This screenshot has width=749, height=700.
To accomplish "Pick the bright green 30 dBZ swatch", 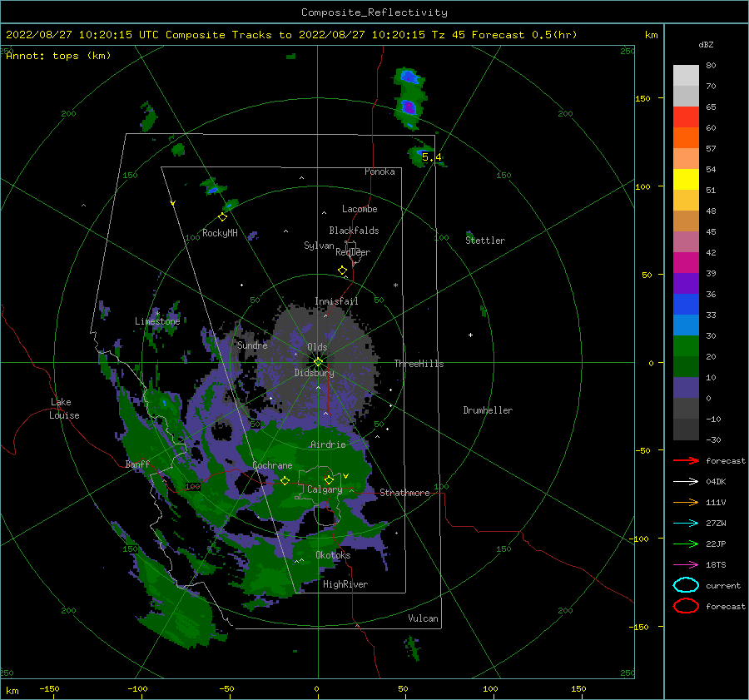I will click(x=686, y=345).
